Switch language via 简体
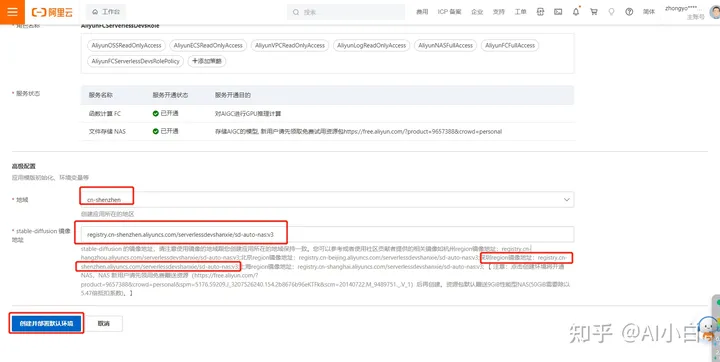 click(x=649, y=12)
